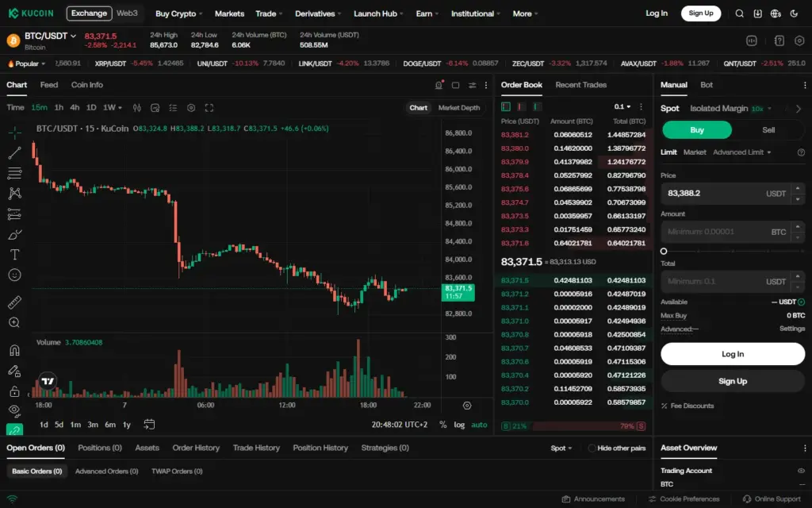
Task: Open the candlestick chart type selector
Action: (136, 108)
